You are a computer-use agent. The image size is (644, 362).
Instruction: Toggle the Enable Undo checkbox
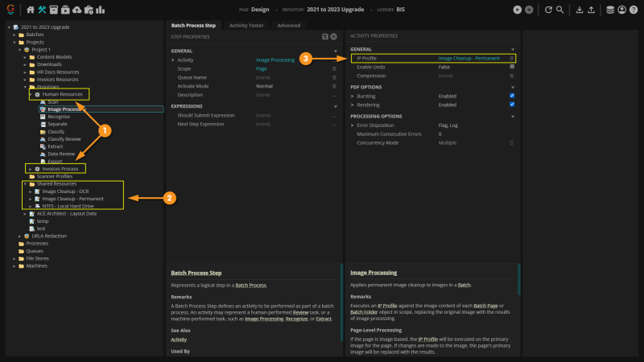pyautogui.click(x=512, y=67)
